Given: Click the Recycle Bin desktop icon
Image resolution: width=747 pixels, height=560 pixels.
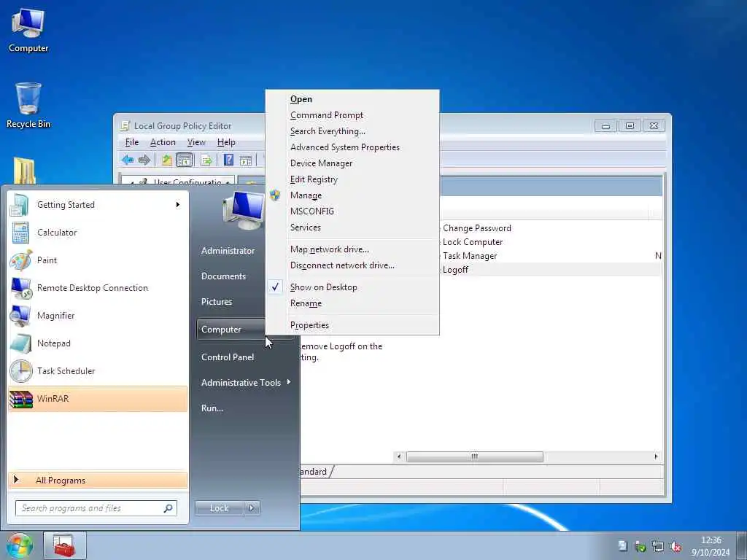Looking at the screenshot, I should [x=28, y=105].
